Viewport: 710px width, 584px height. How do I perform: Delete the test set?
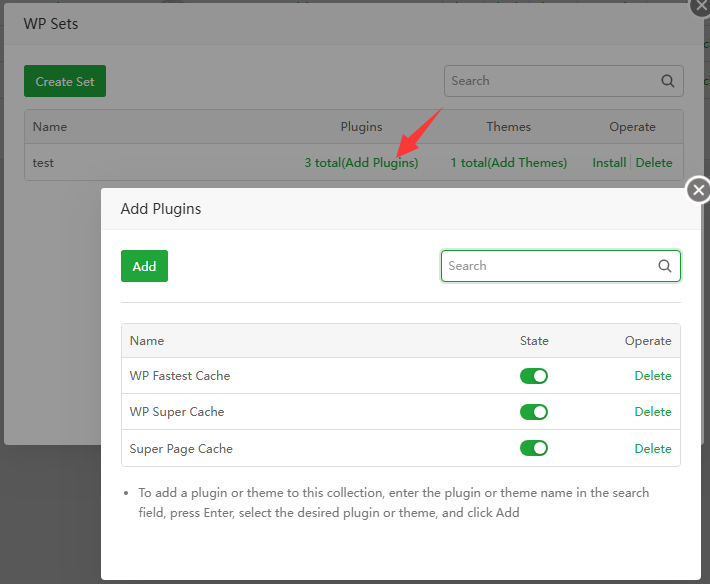pos(654,163)
